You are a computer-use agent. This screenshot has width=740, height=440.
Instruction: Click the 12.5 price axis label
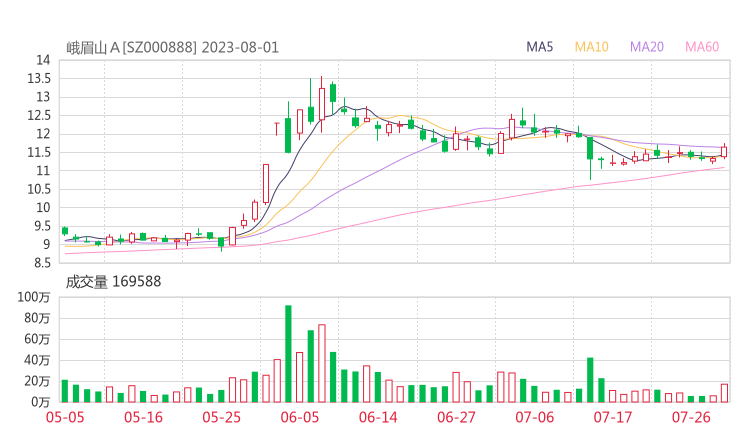point(39,115)
